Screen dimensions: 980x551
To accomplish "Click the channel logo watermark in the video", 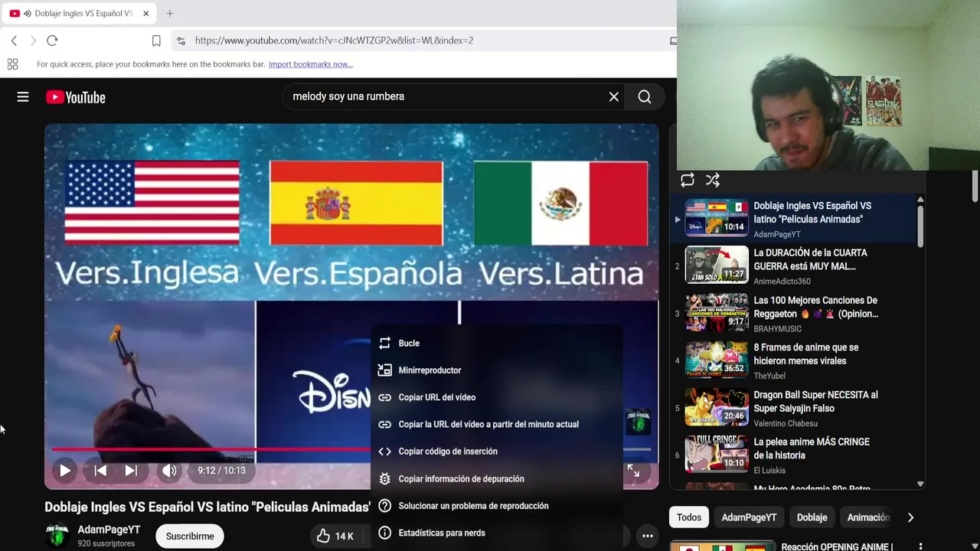I will (638, 422).
